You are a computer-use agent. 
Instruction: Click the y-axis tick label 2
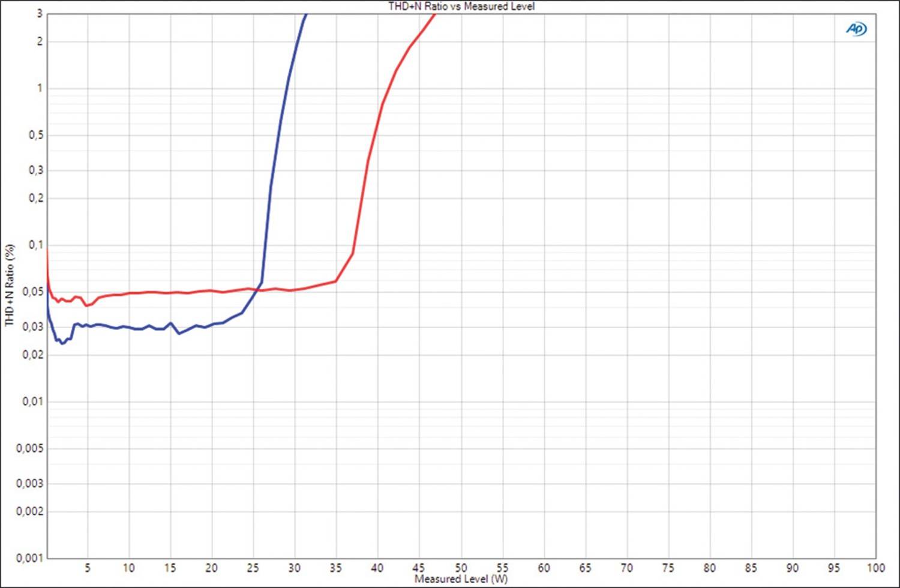coord(40,41)
